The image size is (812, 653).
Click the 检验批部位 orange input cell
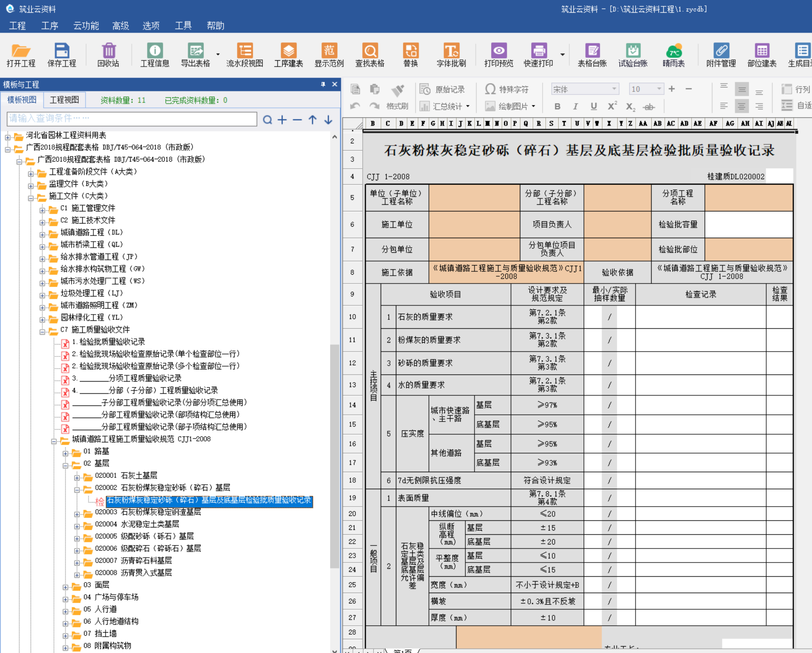[749, 249]
